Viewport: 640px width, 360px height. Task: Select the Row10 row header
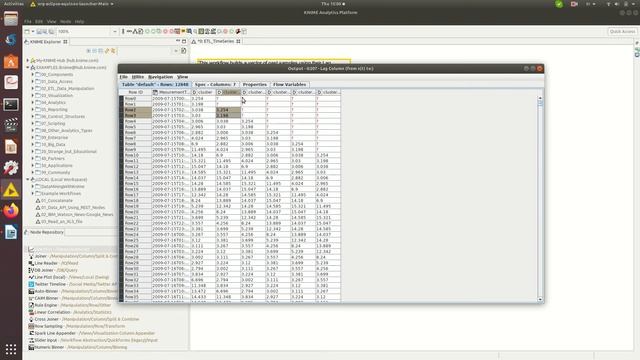[138, 155]
